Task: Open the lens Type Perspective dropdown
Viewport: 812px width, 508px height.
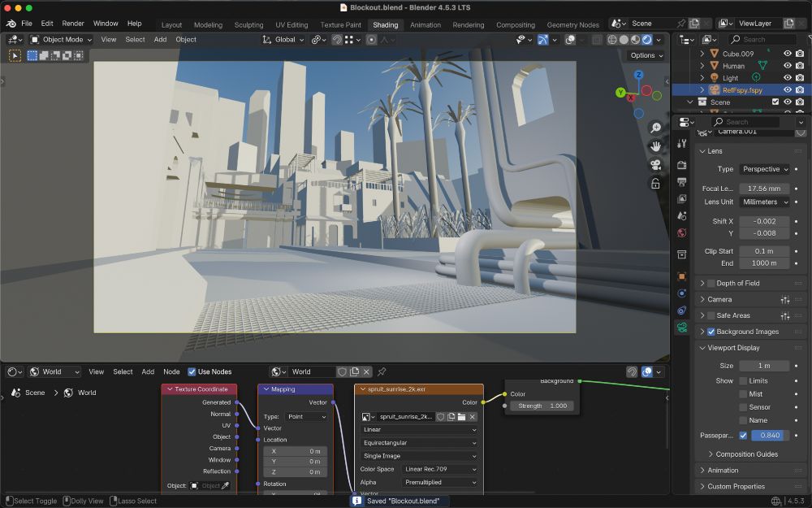Action: 764,169
